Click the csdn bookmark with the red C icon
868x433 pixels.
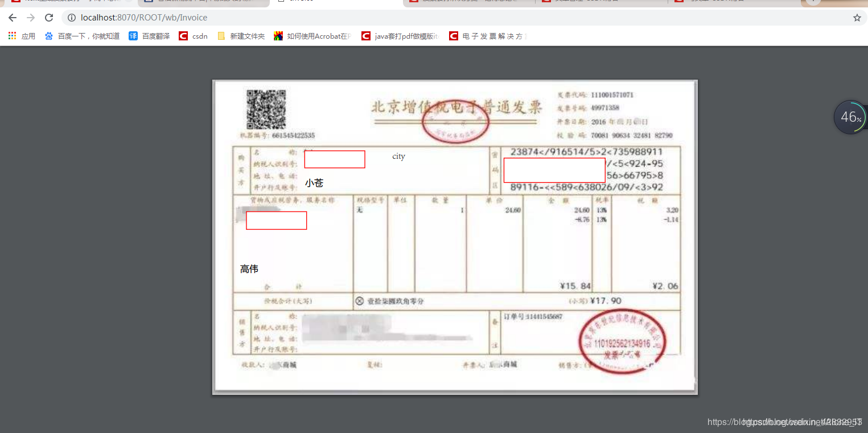coord(192,36)
